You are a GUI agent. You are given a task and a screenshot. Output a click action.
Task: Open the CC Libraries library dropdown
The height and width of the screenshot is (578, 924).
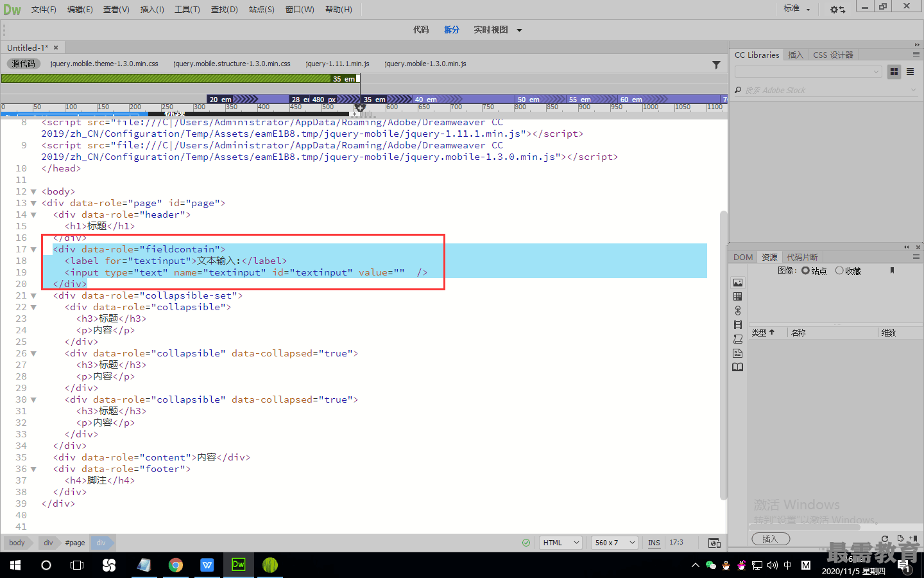(x=808, y=72)
